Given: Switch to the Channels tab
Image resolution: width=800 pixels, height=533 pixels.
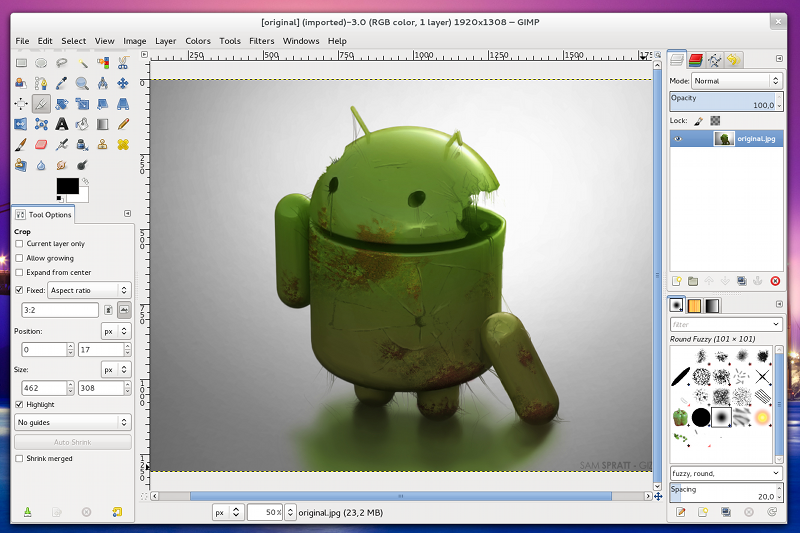Looking at the screenshot, I should [695, 60].
